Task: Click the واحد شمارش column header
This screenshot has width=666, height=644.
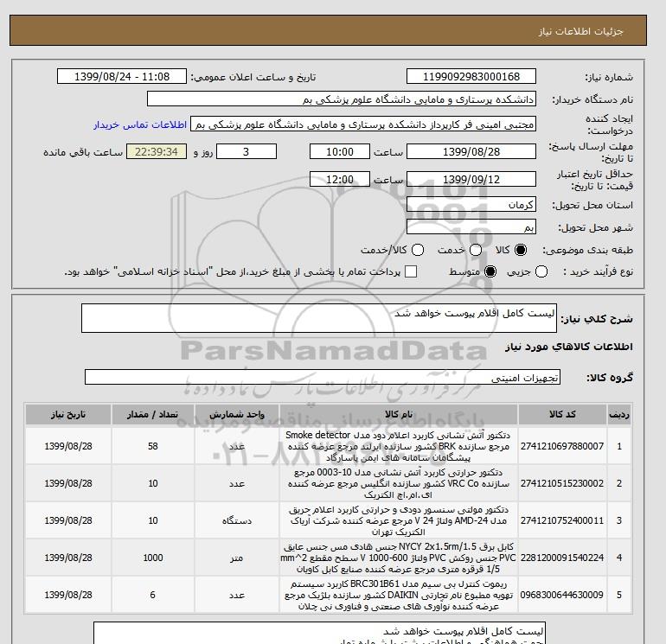Action: click(237, 414)
